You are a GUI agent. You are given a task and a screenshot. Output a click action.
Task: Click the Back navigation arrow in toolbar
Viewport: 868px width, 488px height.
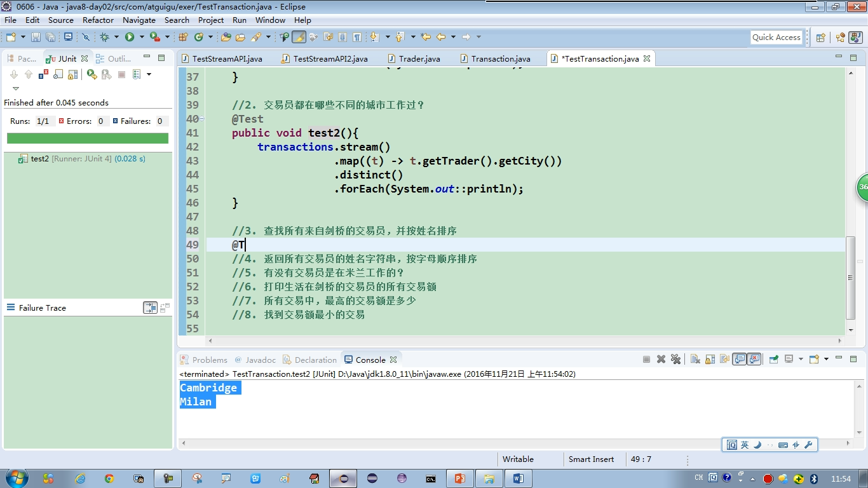pyautogui.click(x=440, y=37)
